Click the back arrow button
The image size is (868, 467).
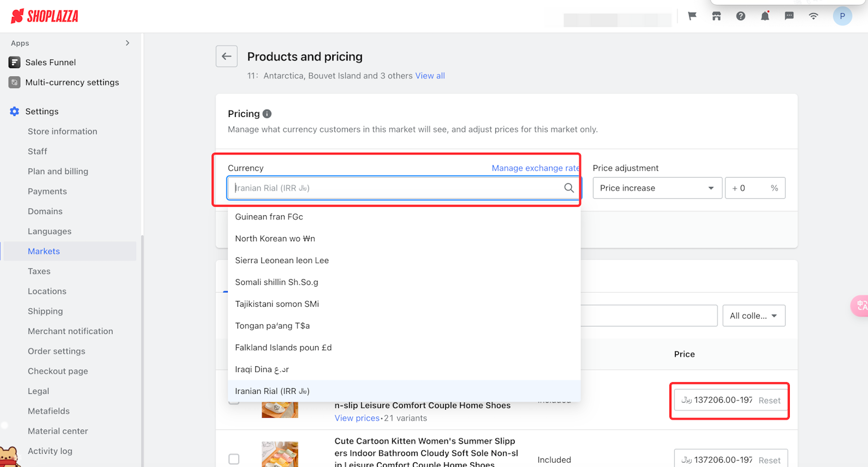point(226,56)
